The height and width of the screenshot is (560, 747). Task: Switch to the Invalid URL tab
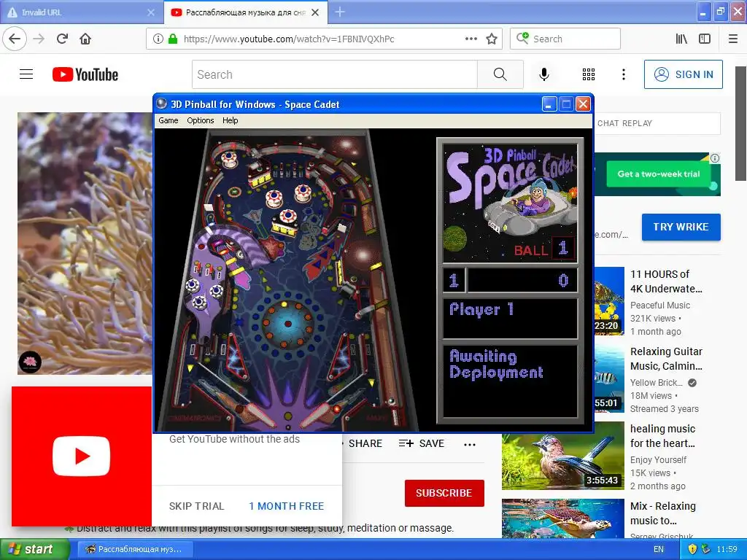pyautogui.click(x=81, y=12)
